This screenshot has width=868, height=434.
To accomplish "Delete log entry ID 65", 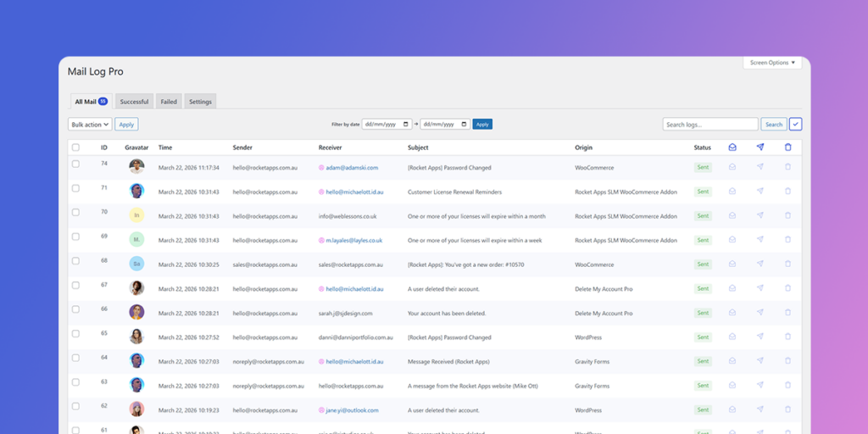I will pos(787,337).
